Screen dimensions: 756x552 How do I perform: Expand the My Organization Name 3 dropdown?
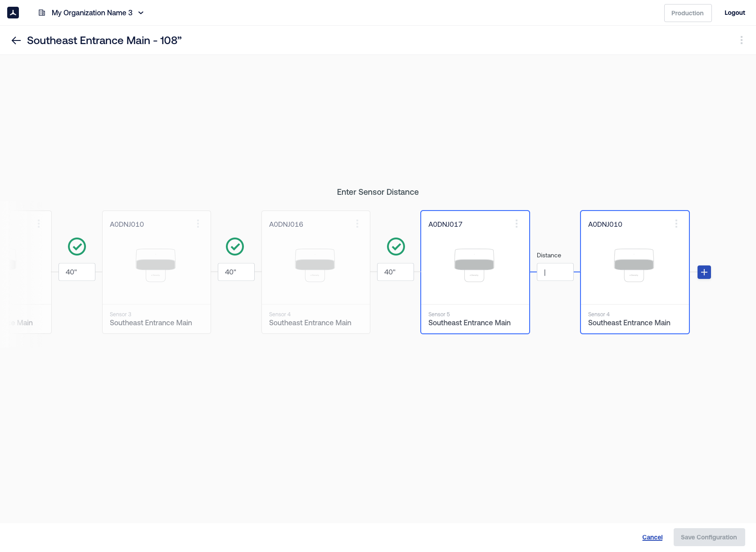pyautogui.click(x=92, y=13)
